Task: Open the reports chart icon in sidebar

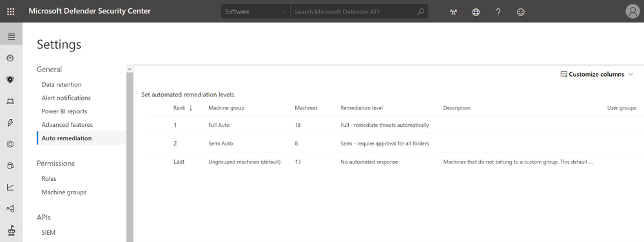Action: pos(10,187)
